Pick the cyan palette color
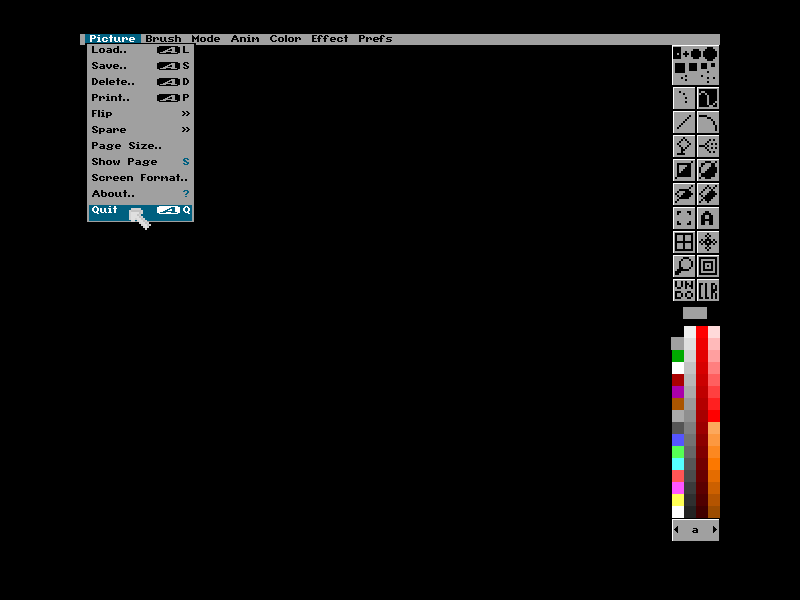The height and width of the screenshot is (600, 800). point(678,463)
